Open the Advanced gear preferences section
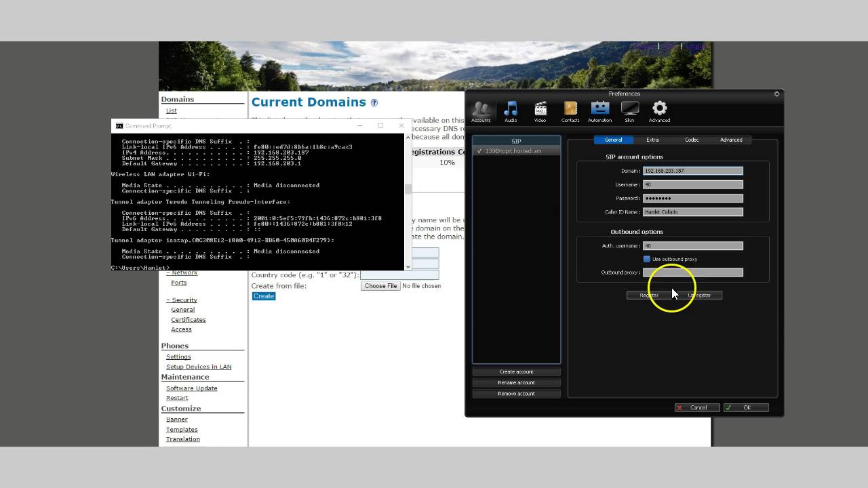868x488 pixels. point(659,112)
